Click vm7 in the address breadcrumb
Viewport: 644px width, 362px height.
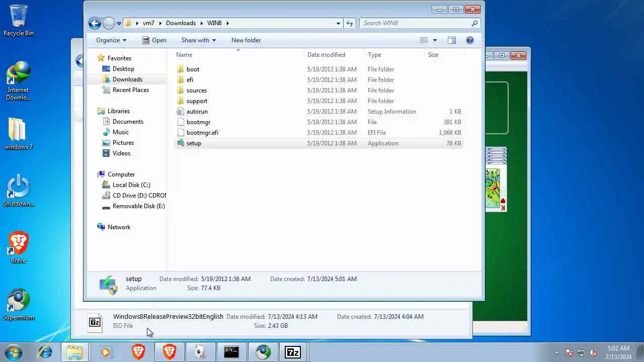pyautogui.click(x=148, y=23)
